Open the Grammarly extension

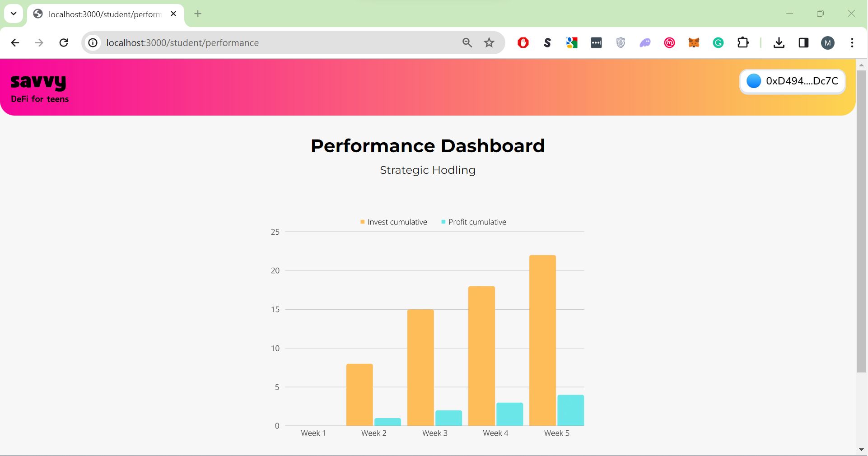tap(718, 42)
